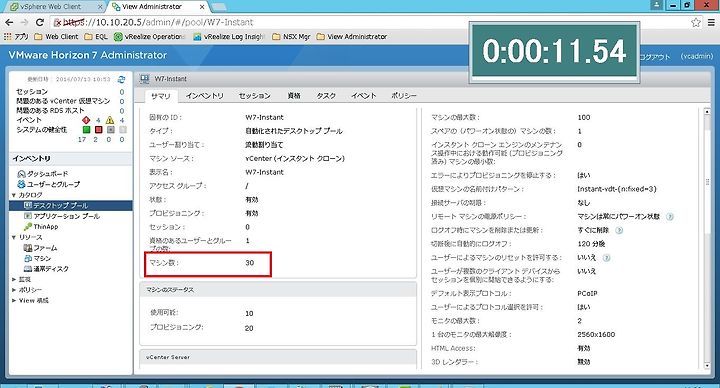Image resolution: width=720 pixels, height=388 pixels.
Task: Select デスクトップ プール in the catalog tree
Action: 56,205
